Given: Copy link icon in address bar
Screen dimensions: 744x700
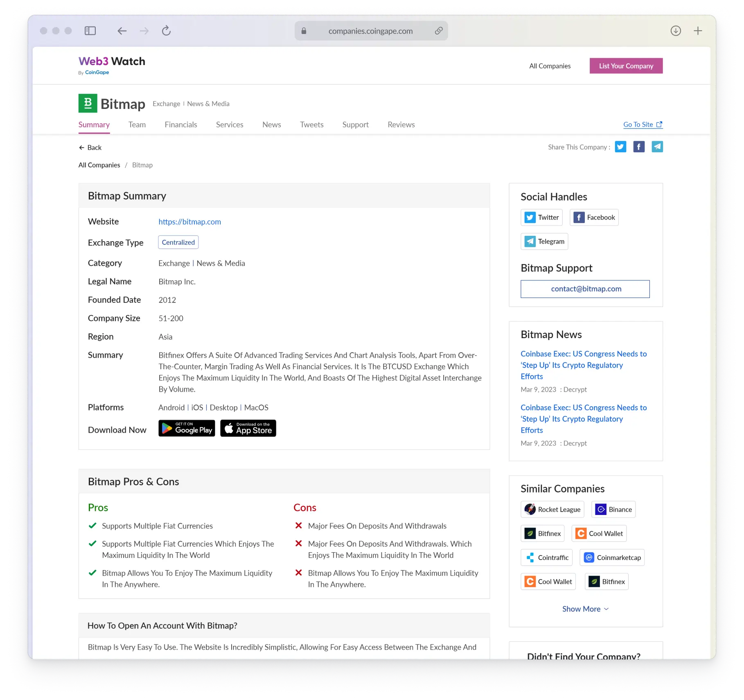Looking at the screenshot, I should [x=439, y=31].
